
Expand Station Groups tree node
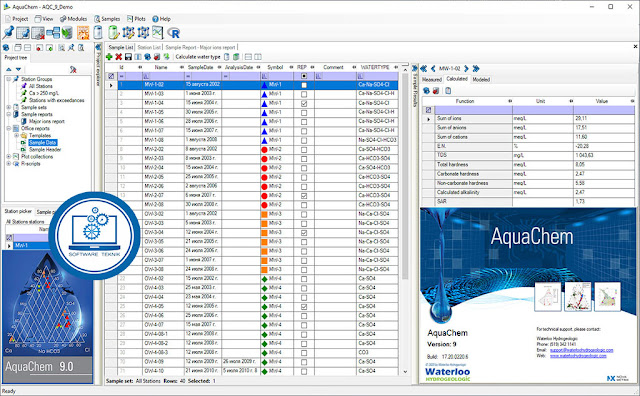tap(9, 79)
